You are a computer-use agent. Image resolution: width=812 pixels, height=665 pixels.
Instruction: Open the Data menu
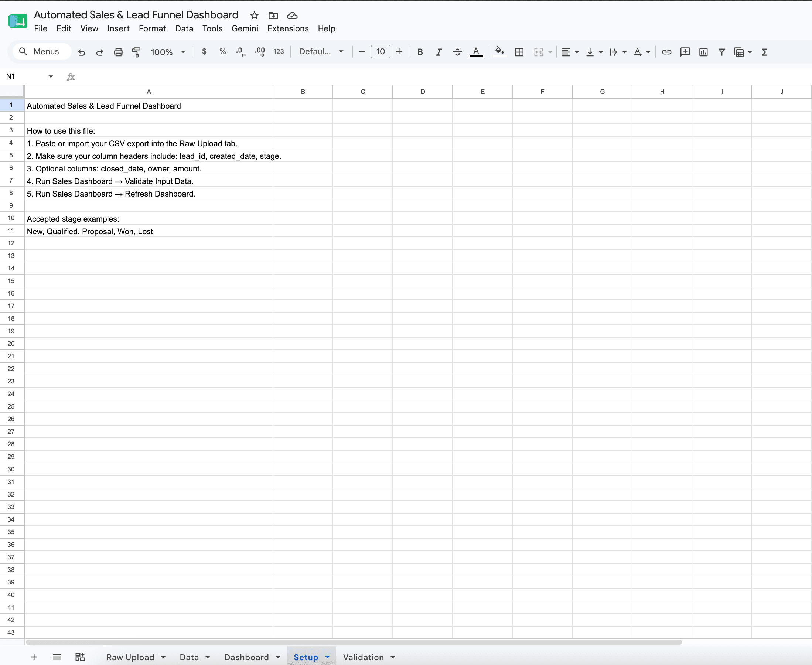coord(184,29)
